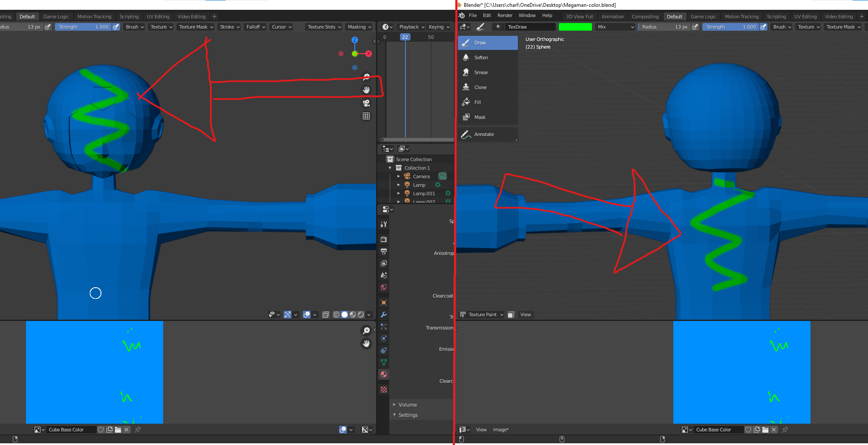
Task: Switch viewport shading to Wireframe
Action: click(336, 315)
